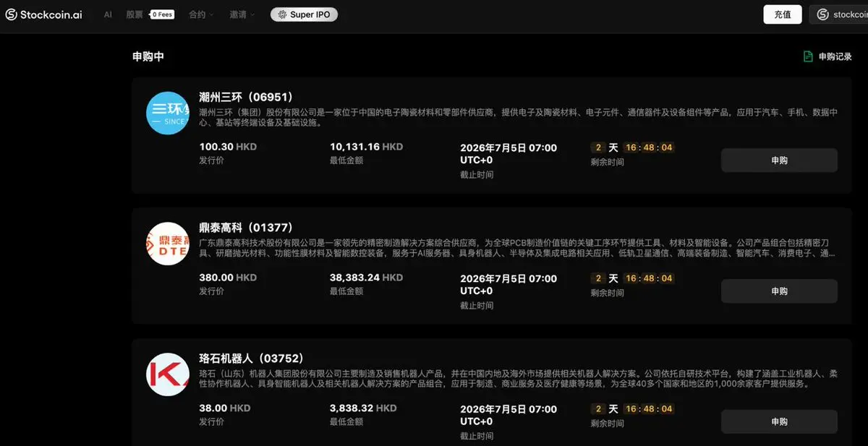Click 申购 button for 潮州三环
Image resolution: width=868 pixels, height=446 pixels.
(x=779, y=160)
